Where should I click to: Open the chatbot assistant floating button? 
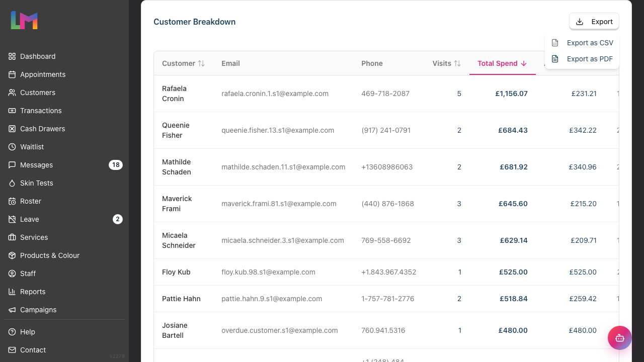(620, 338)
